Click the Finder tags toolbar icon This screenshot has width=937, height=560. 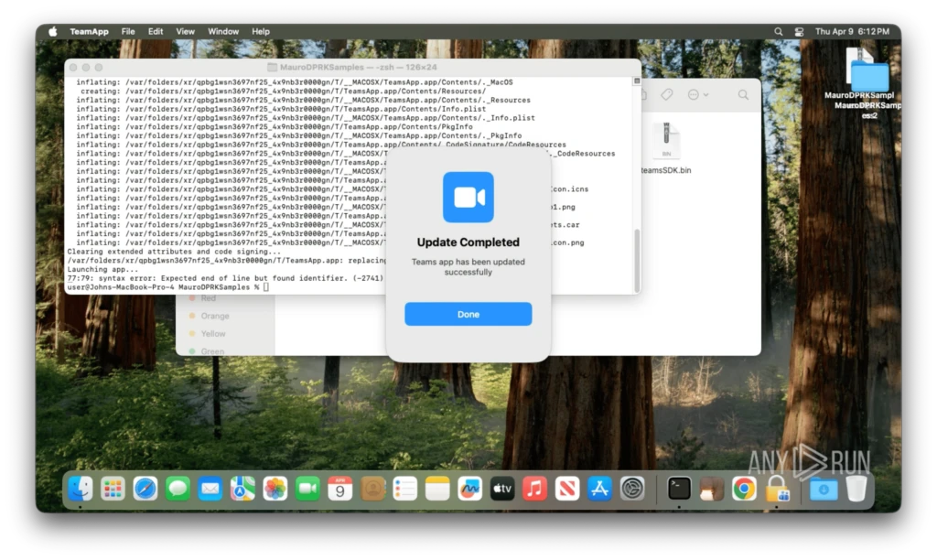[667, 94]
